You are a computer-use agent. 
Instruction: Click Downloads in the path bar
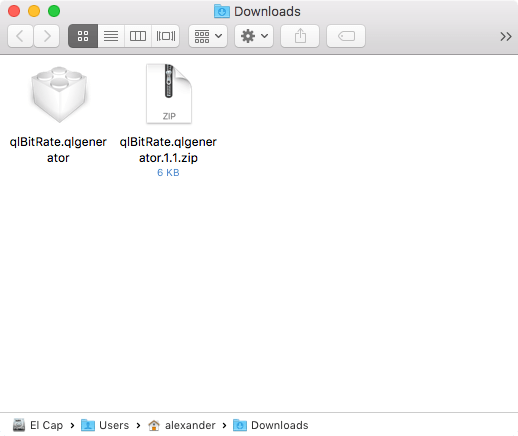click(271, 425)
